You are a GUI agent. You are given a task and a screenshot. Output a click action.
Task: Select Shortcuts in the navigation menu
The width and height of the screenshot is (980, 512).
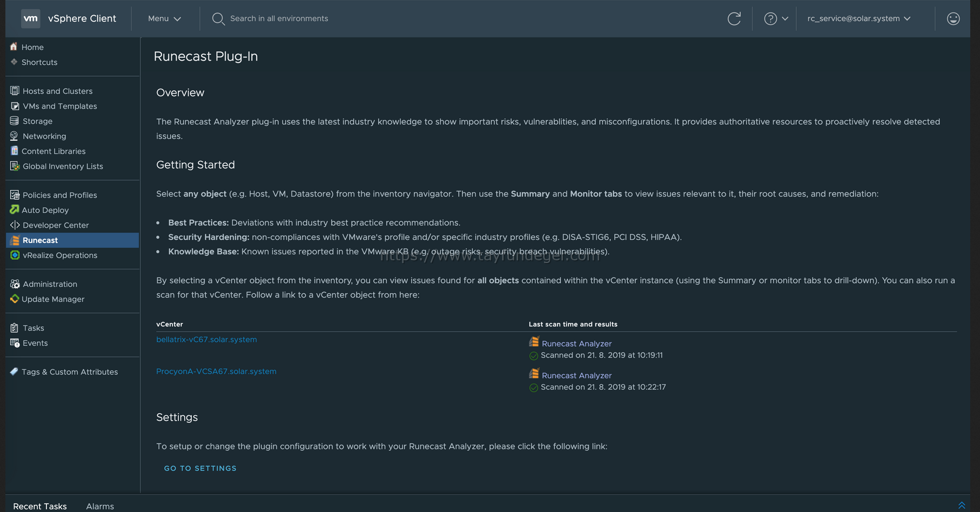point(39,62)
